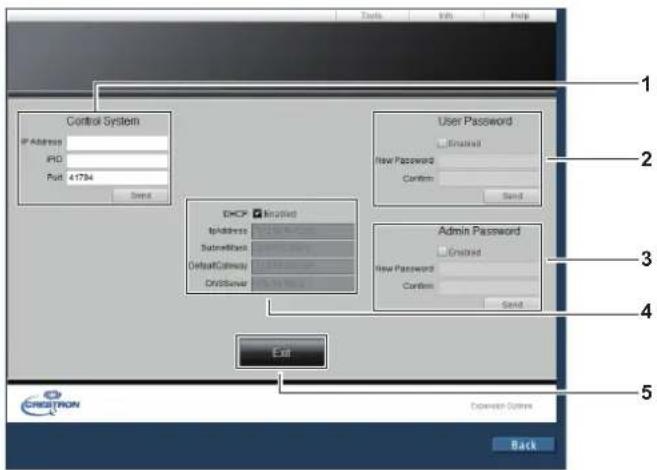Click the Crestron logo
This screenshot has height=470, width=657.
coord(50,403)
